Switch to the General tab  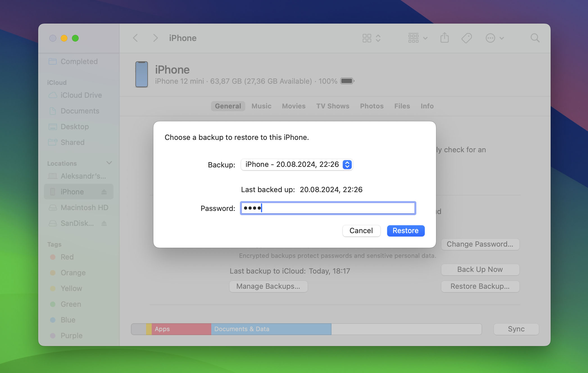tap(228, 106)
